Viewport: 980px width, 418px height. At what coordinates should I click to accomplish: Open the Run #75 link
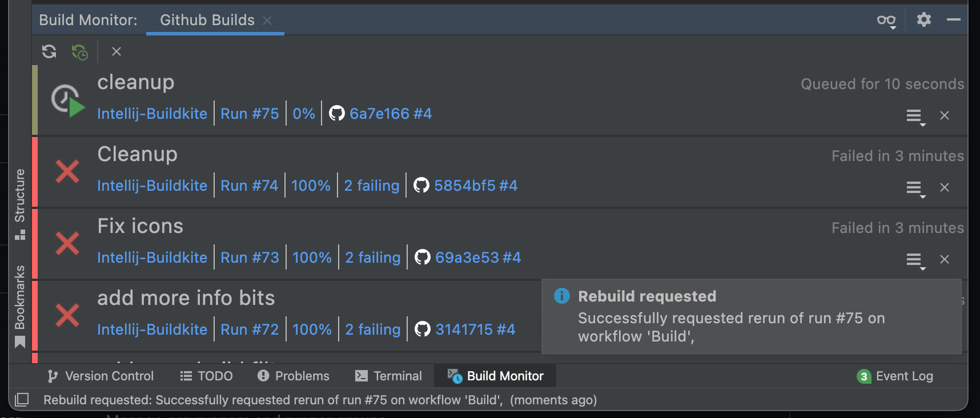point(250,114)
